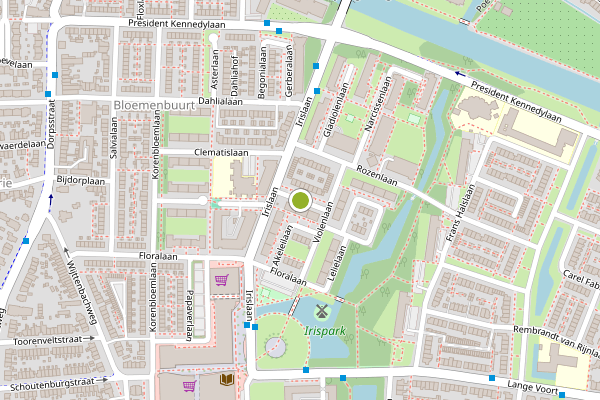Viewport: 600px width, 400px height.
Task: Click the blue direction arrow on President Kennedylaan
Action: click(x=460, y=73)
